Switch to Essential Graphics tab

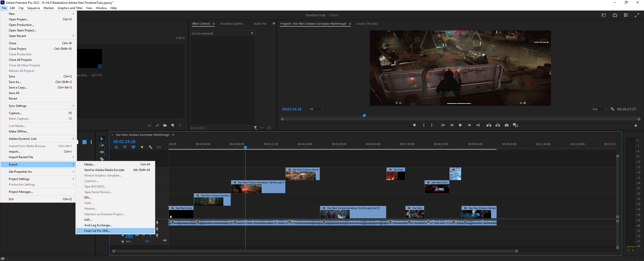click(x=232, y=24)
